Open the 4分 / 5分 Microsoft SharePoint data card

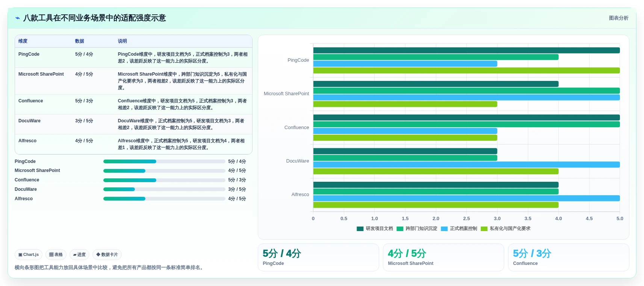(x=443, y=257)
